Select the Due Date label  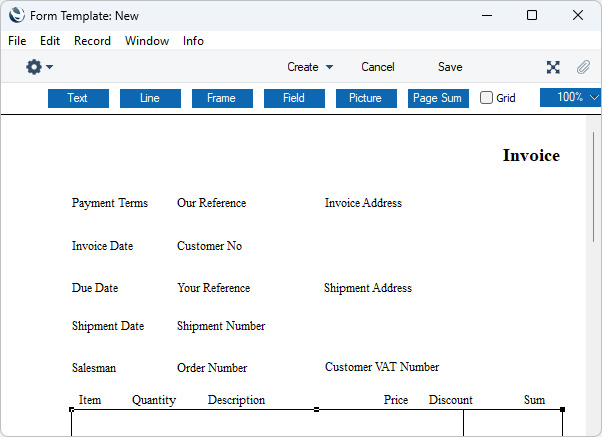pyautogui.click(x=95, y=288)
